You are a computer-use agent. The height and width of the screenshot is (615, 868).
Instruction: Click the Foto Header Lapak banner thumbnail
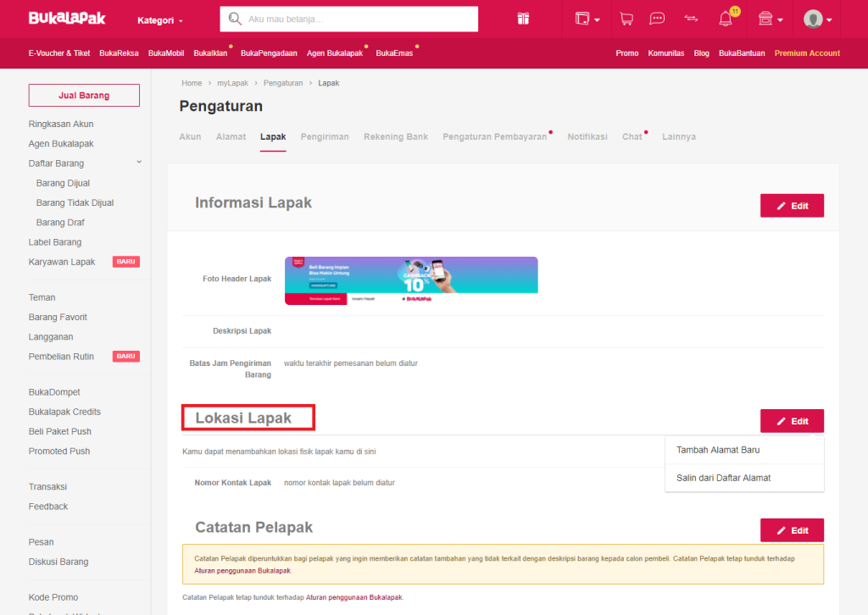[x=411, y=280]
